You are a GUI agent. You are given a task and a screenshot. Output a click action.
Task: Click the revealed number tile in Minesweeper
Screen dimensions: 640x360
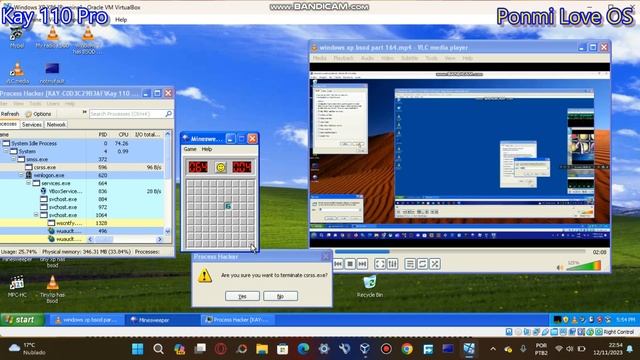click(228, 206)
